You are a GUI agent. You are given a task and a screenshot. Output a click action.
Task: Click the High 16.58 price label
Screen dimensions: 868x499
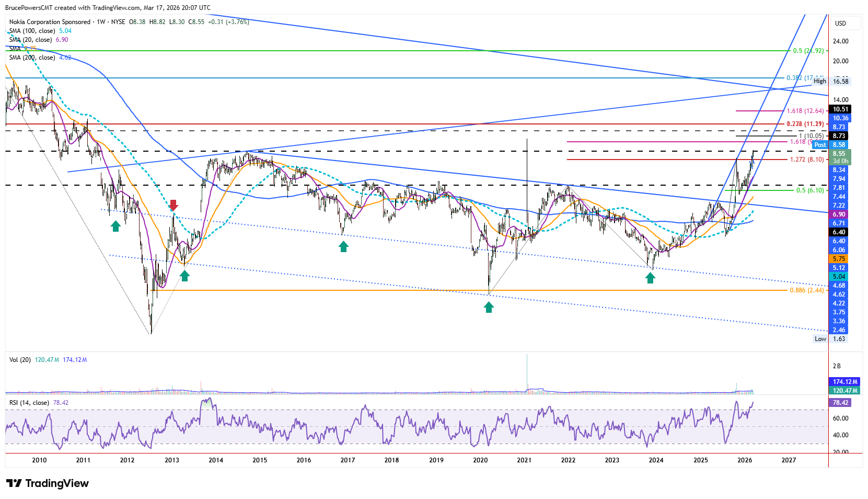(x=831, y=81)
